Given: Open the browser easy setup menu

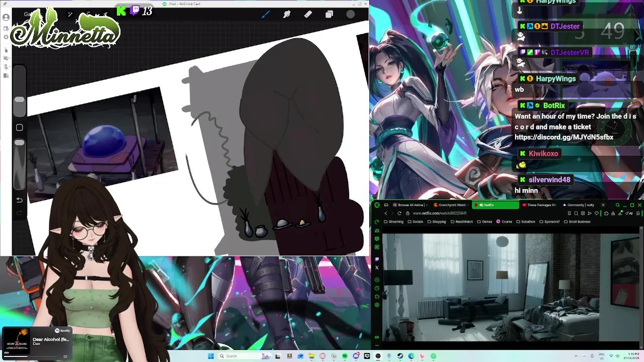Looking at the screenshot, I should tap(638, 213).
